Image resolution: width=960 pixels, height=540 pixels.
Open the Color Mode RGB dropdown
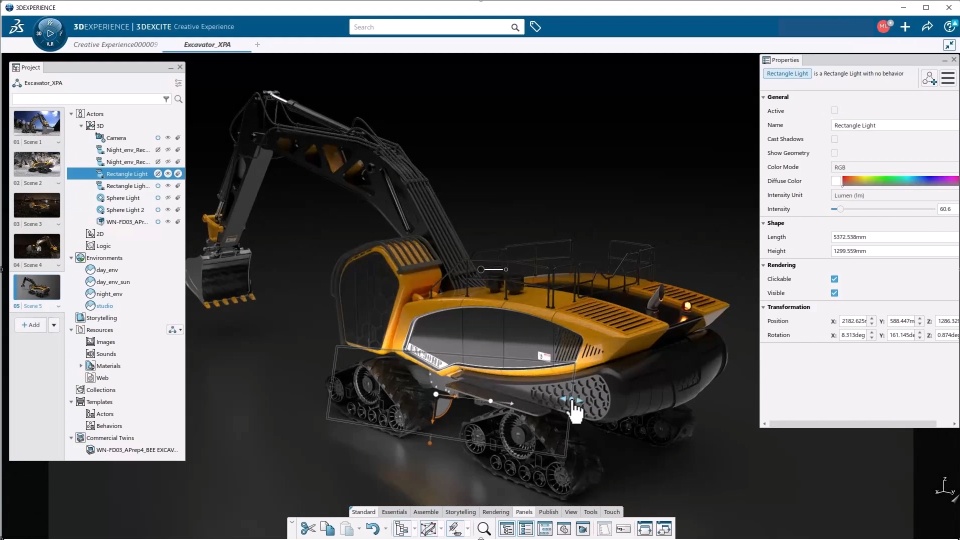[x=895, y=167]
